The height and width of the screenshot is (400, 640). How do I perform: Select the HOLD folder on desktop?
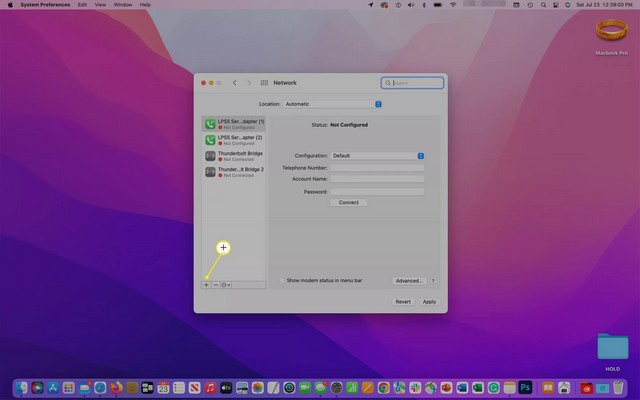[x=613, y=347]
